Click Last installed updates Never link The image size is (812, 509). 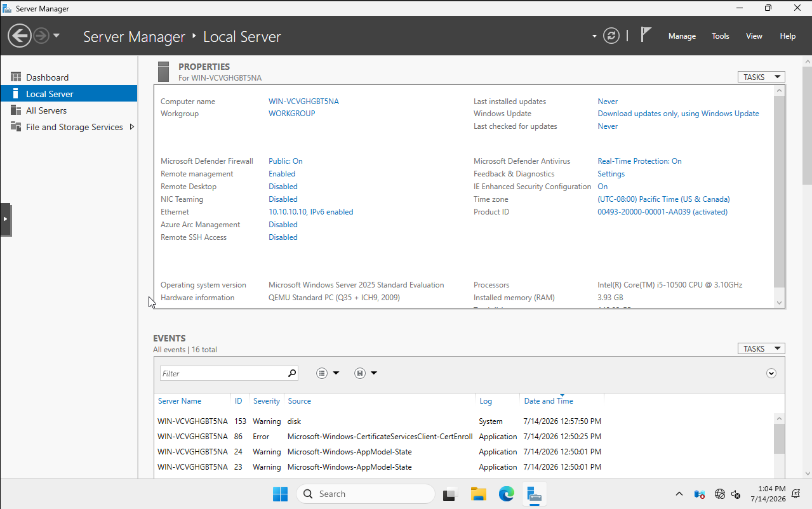(608, 102)
